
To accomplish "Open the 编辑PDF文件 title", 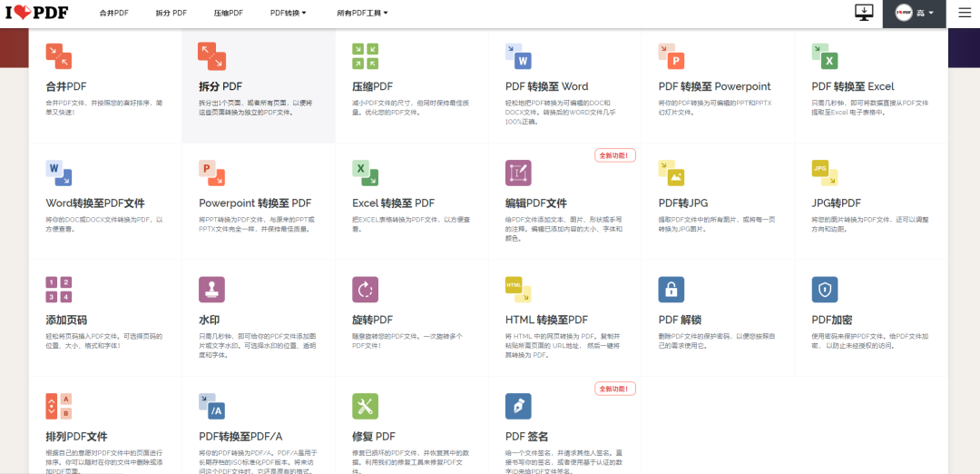I will (x=535, y=203).
